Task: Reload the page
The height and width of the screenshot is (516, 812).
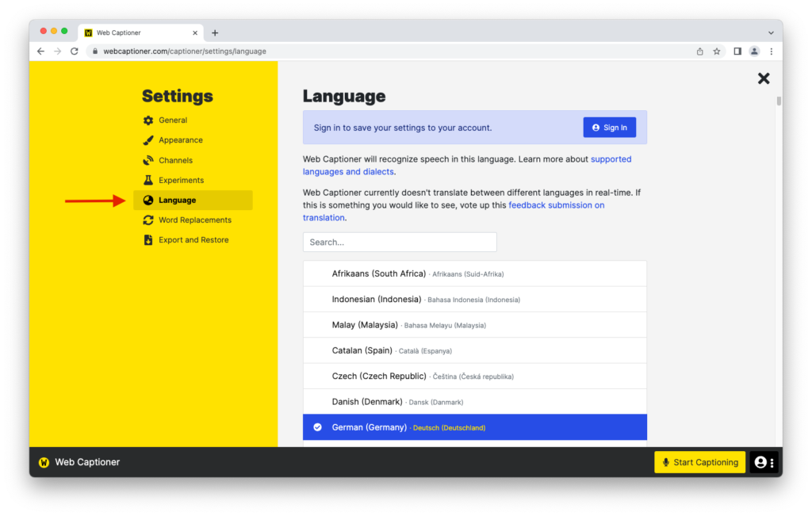Action: click(x=75, y=52)
